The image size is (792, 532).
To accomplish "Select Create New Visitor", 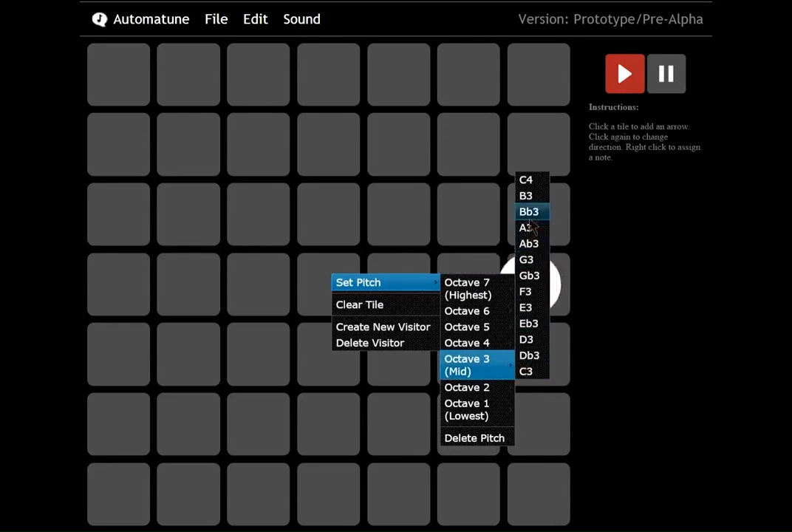I will 383,327.
